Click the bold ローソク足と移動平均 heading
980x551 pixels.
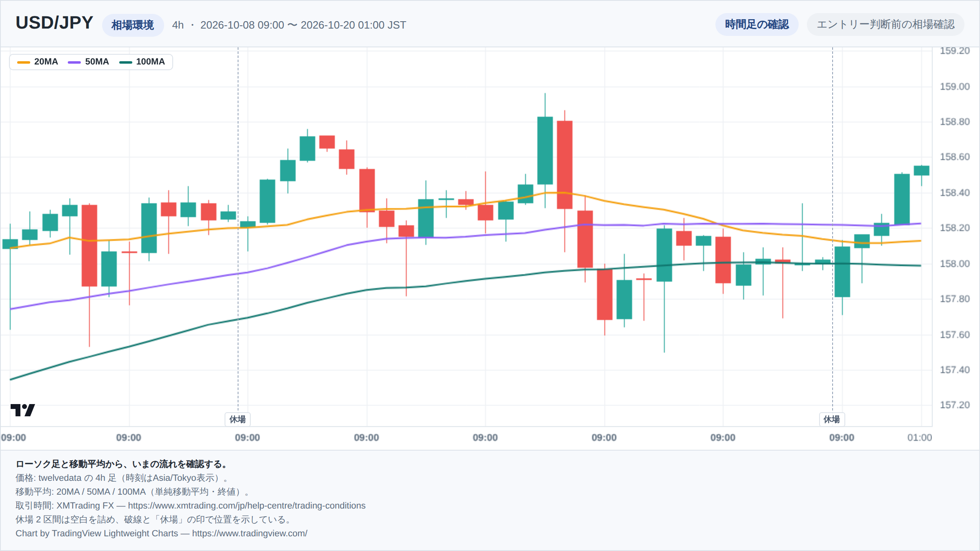pos(121,464)
